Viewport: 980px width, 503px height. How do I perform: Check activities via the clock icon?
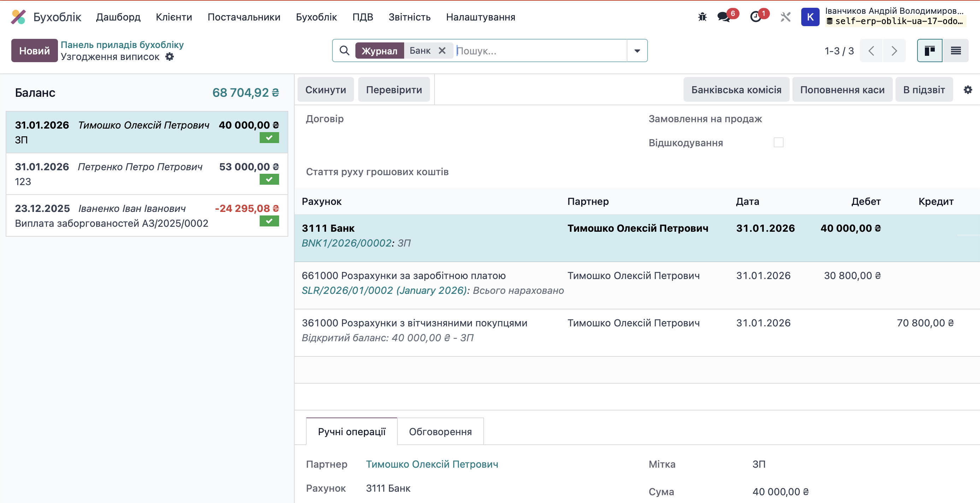pyautogui.click(x=756, y=17)
